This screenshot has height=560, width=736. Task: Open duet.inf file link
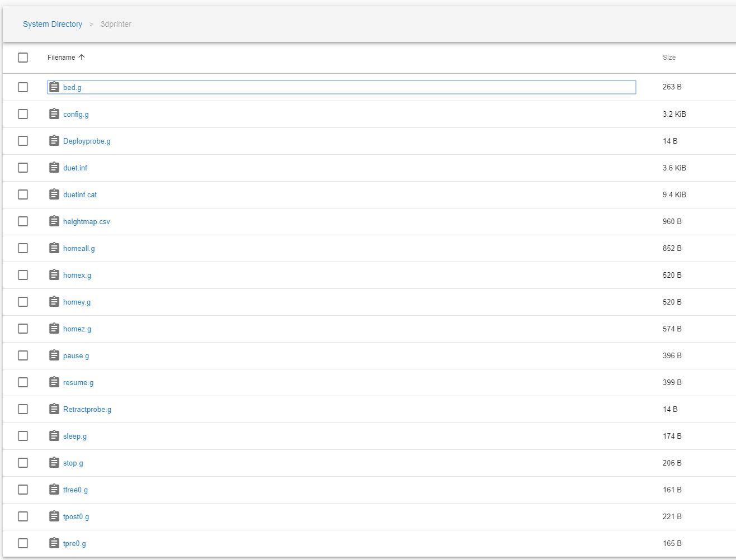click(75, 168)
